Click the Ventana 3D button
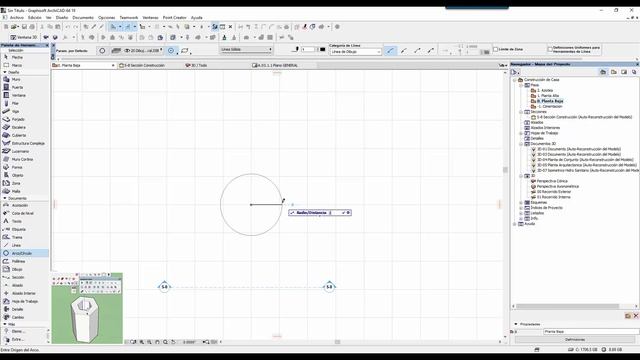This screenshot has height=360, width=640. click(x=24, y=37)
